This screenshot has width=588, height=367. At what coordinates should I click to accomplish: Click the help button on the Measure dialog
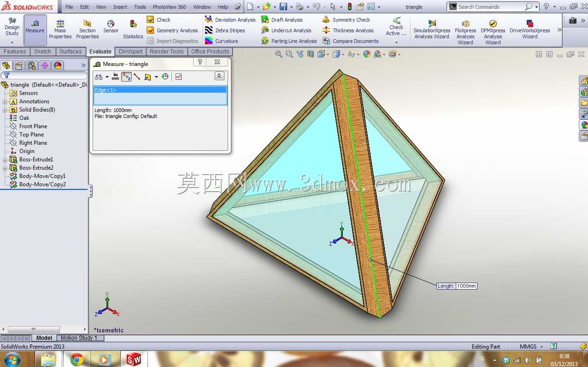point(200,62)
